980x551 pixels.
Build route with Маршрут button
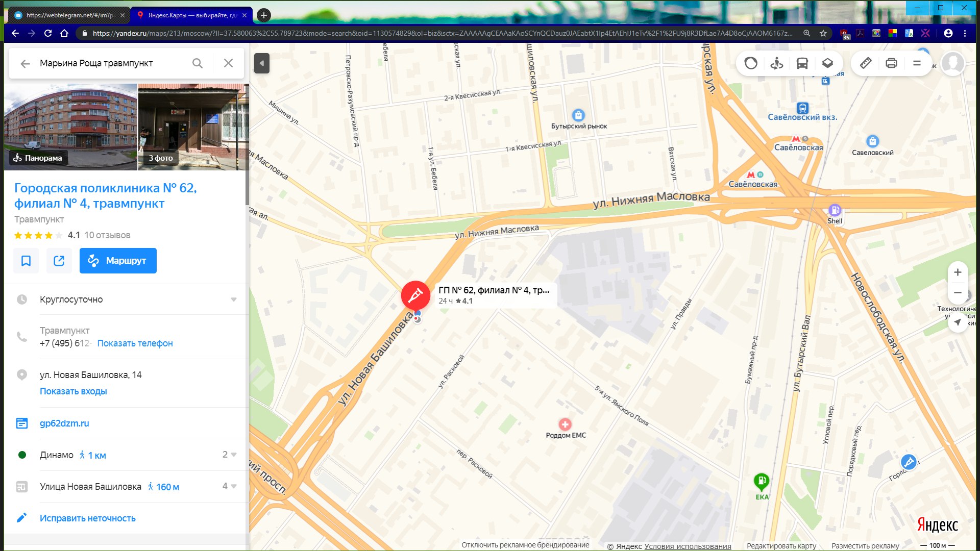click(118, 261)
